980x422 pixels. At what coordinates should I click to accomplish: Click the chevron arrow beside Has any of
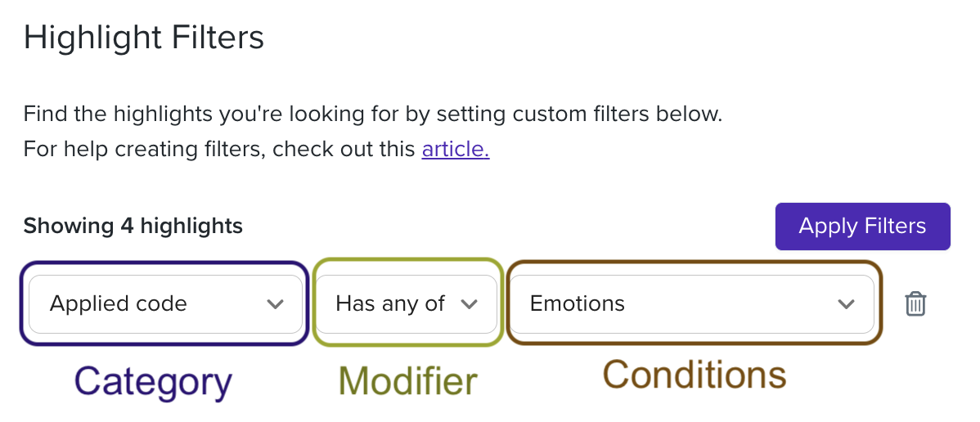(x=469, y=304)
